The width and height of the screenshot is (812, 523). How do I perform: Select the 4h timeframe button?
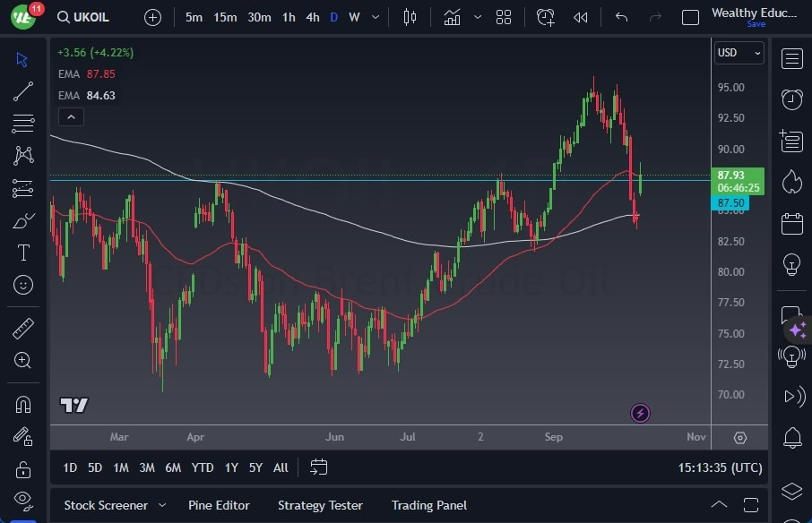[x=312, y=17]
